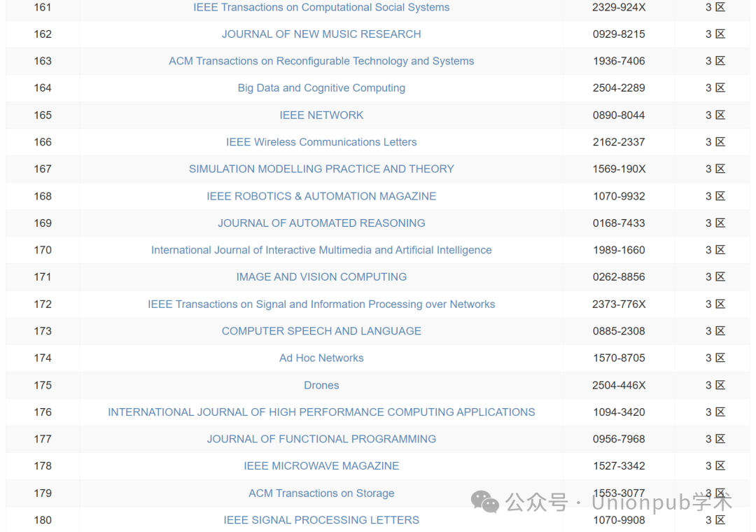Select ISSN 0885-2308 cell
Viewport: 756px width, 532px height.
pos(619,331)
